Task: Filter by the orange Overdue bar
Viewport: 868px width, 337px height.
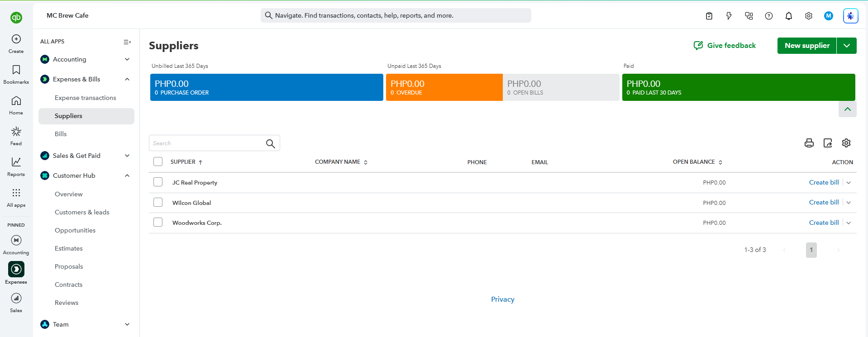Action: click(x=444, y=87)
